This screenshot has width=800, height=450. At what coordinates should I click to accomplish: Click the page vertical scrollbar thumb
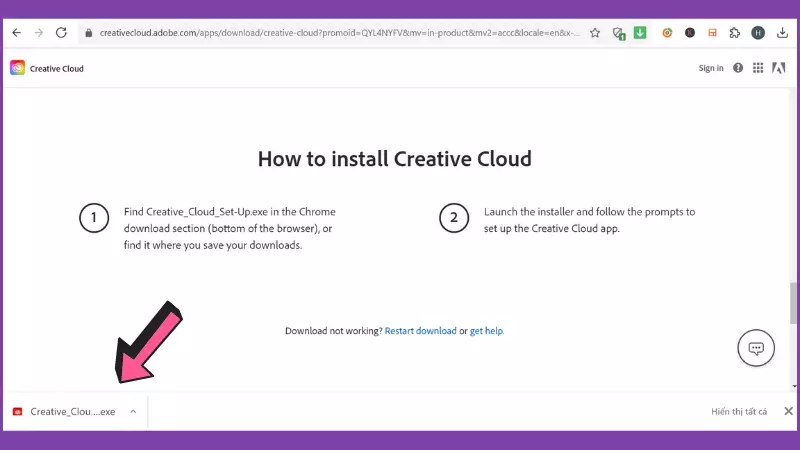pos(793,303)
